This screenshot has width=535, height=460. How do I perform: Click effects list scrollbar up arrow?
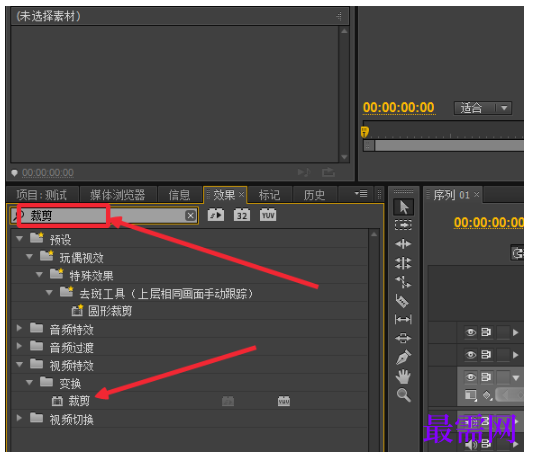(374, 234)
